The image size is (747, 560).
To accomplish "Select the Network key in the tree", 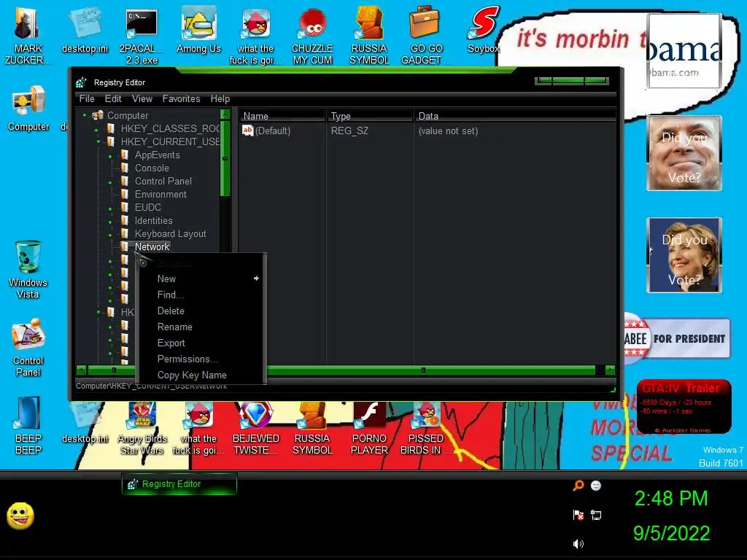I will pos(152,246).
